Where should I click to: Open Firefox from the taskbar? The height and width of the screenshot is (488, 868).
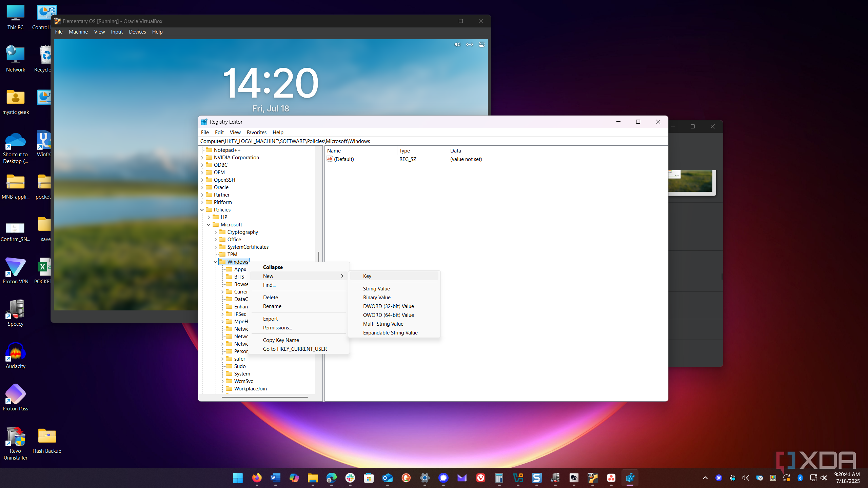(x=257, y=478)
